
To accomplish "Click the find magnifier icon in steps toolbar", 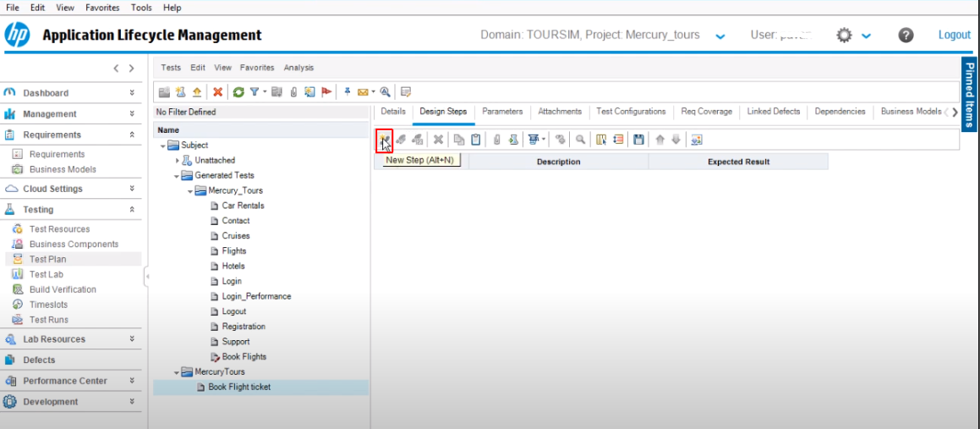I will click(581, 140).
